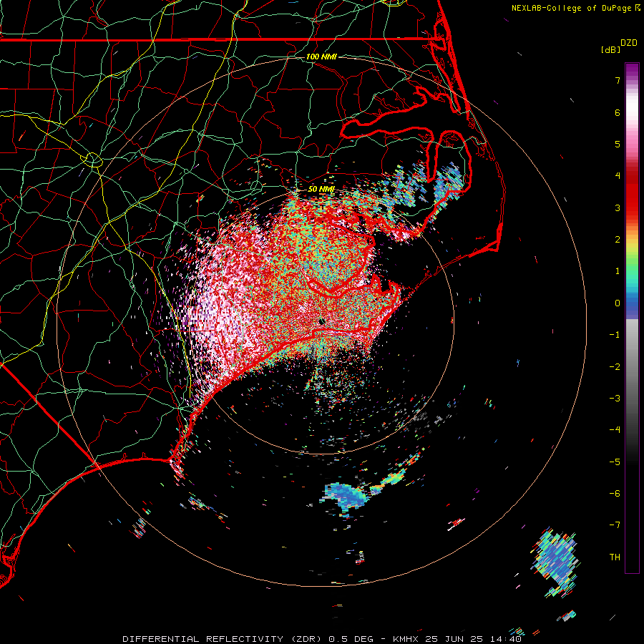The image size is (644, 644).
Task: Click the [dB] unit label
Action: point(611,49)
